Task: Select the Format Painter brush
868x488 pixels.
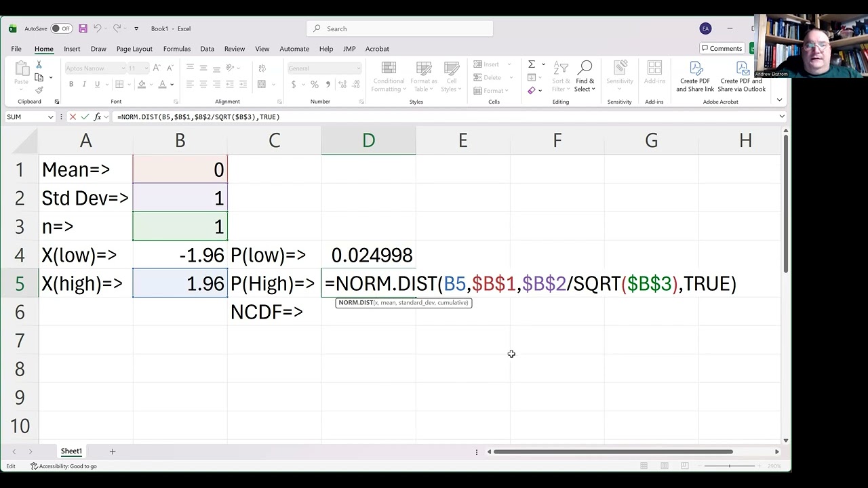Action: [39, 89]
